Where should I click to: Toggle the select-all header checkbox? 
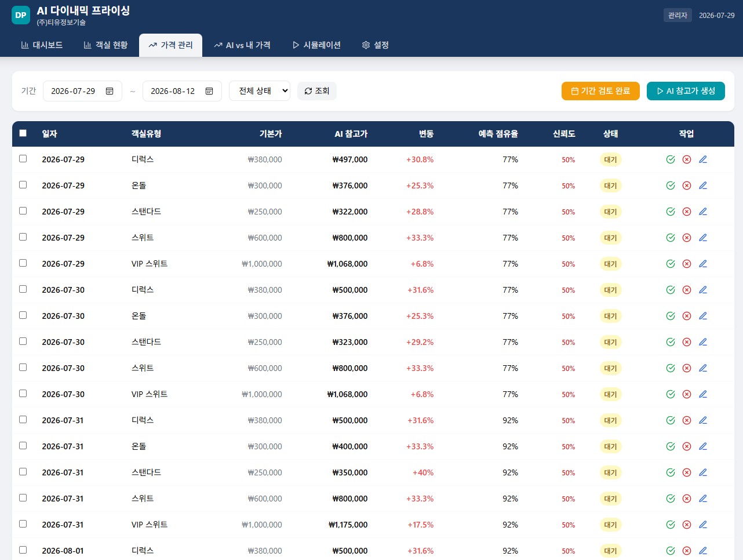coord(23,133)
